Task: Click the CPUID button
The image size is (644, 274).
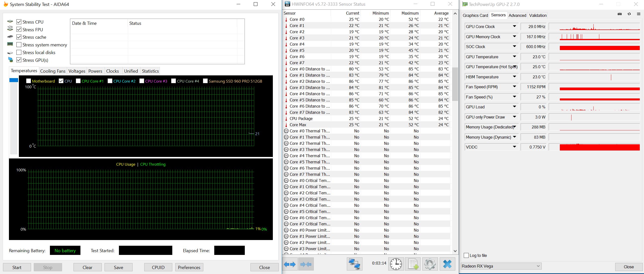Action: pyautogui.click(x=158, y=267)
